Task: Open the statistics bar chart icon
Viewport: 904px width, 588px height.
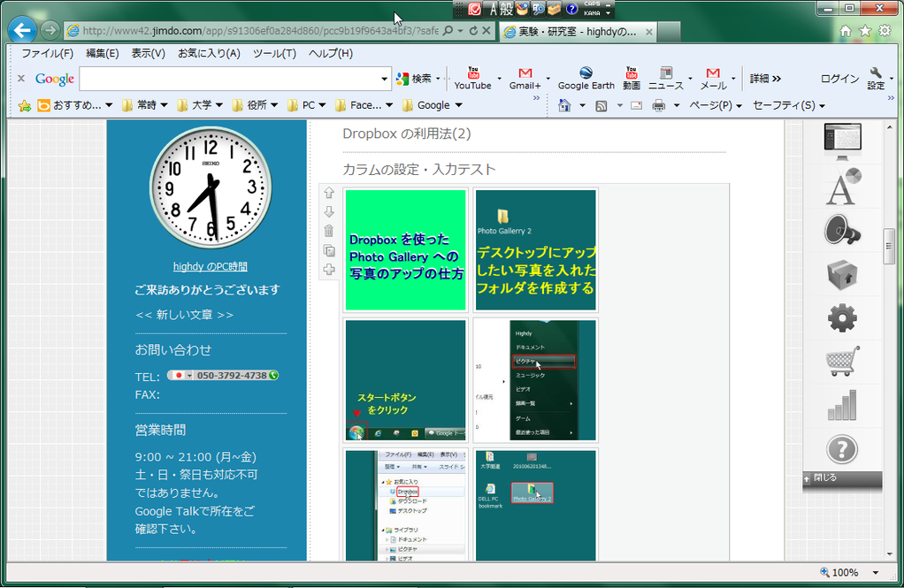Action: tap(842, 405)
